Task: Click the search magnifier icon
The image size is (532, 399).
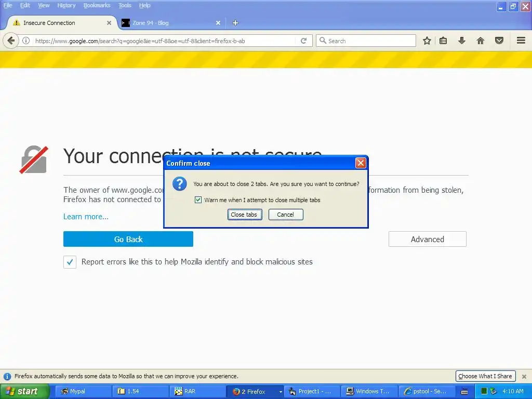Action: coord(323,41)
